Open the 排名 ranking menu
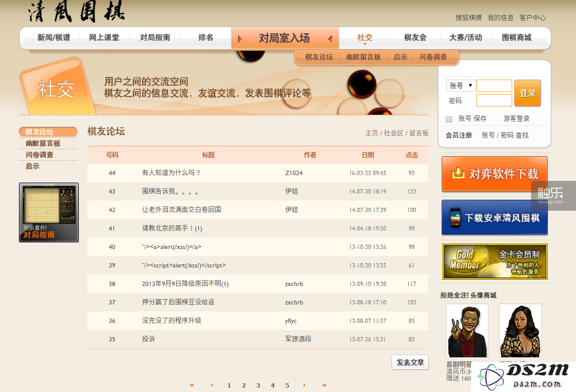This screenshot has width=576, height=392. tap(206, 38)
